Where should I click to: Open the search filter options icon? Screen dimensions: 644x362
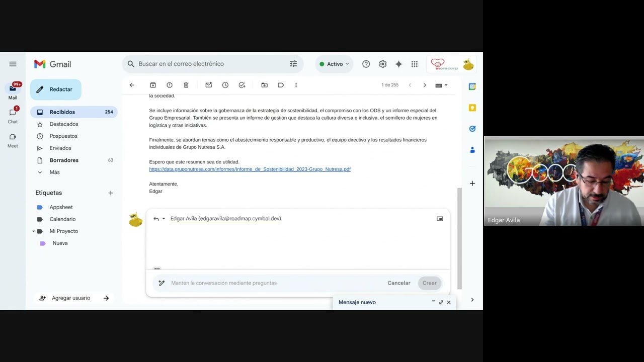293,64
